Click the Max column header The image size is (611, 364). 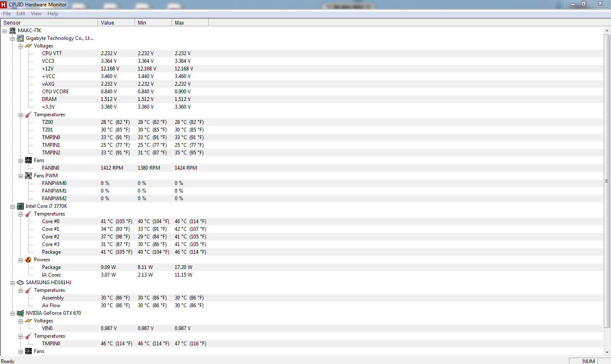click(x=190, y=22)
